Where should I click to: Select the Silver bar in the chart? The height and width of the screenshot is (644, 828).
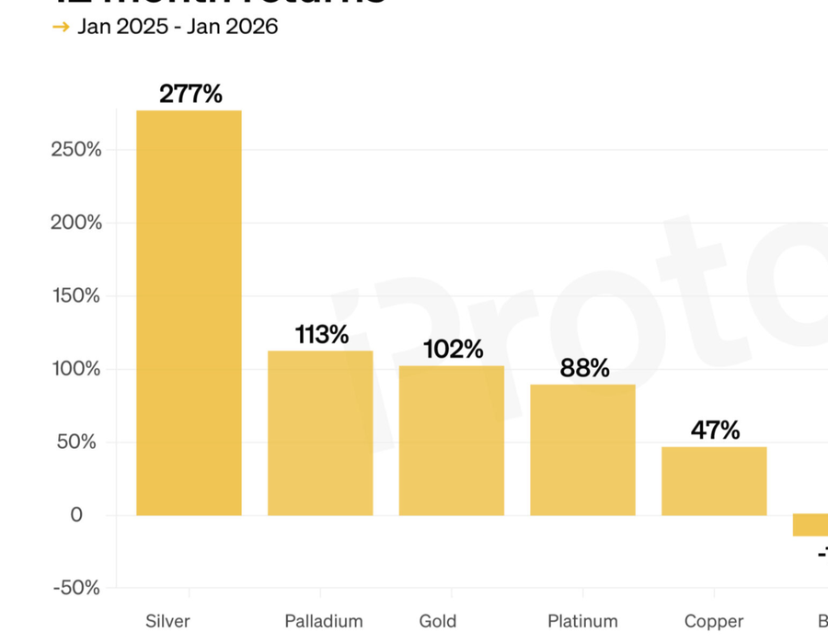click(x=189, y=313)
